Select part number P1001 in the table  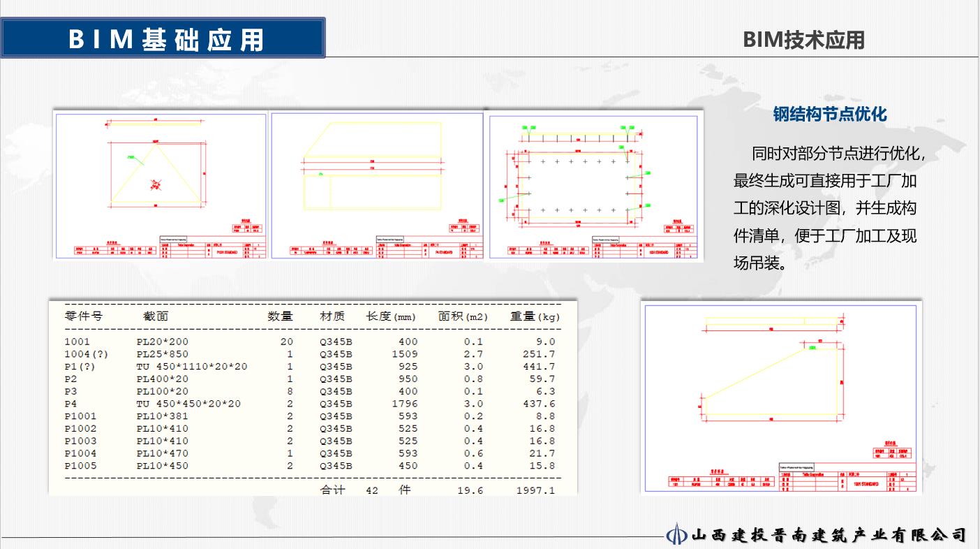(x=80, y=416)
